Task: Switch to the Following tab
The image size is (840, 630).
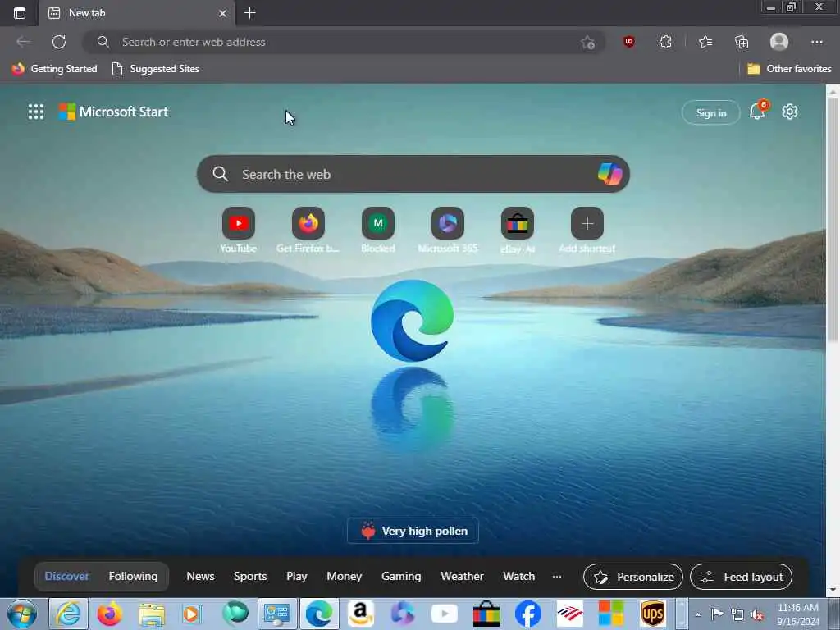Action: (x=134, y=576)
